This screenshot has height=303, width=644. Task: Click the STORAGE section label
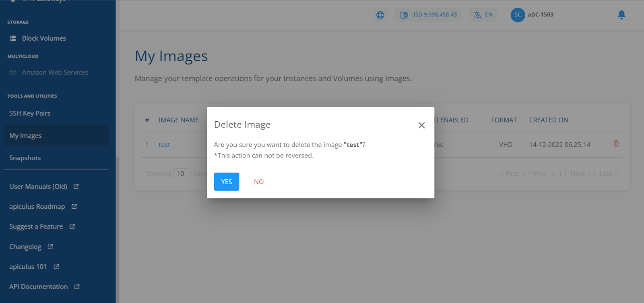(18, 22)
